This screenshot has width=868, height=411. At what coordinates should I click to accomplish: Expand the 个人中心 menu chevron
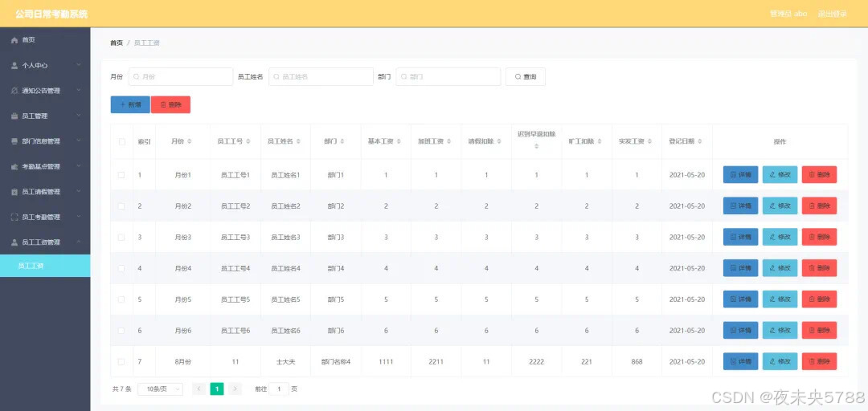pos(79,65)
